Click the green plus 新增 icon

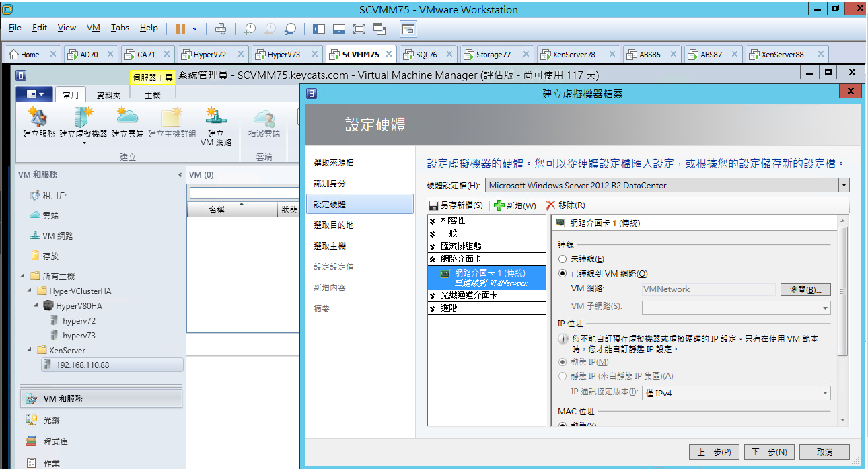(x=499, y=205)
